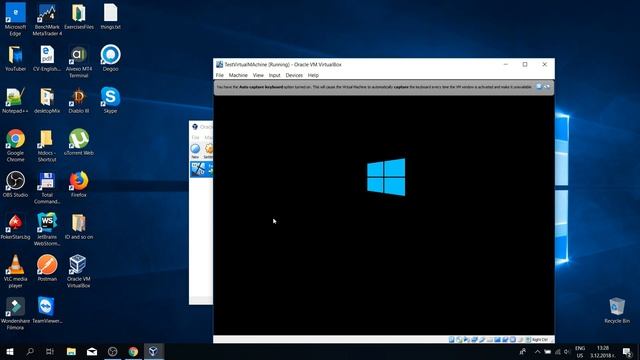Open File Explorer from the taskbar

coord(71,351)
